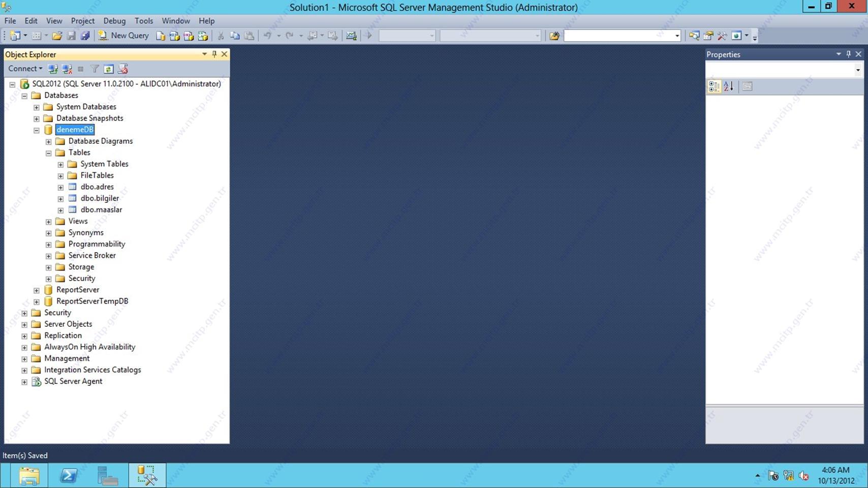Pin the Properties panel

click(849, 54)
